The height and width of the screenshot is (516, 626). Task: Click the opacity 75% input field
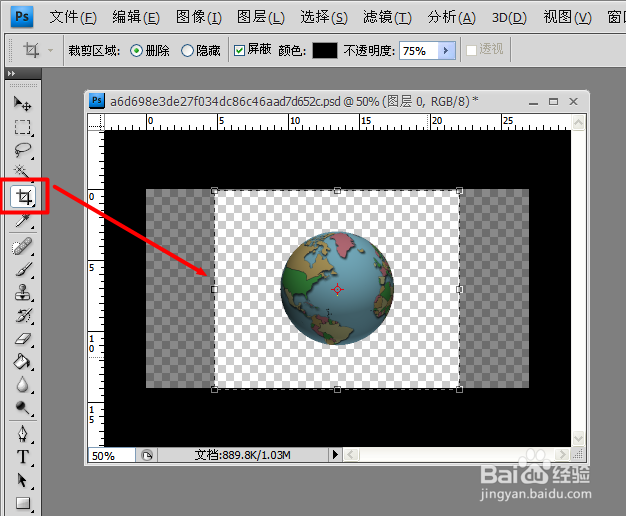pyautogui.click(x=419, y=51)
